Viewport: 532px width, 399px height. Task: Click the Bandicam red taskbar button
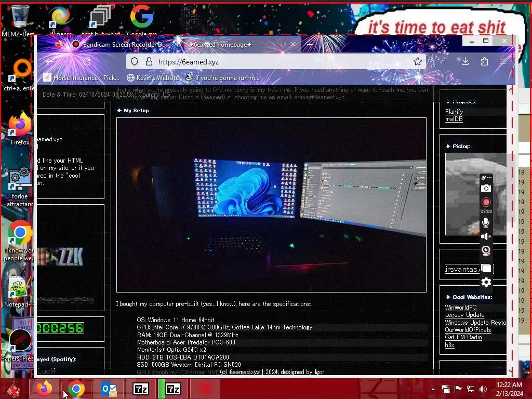point(205,389)
